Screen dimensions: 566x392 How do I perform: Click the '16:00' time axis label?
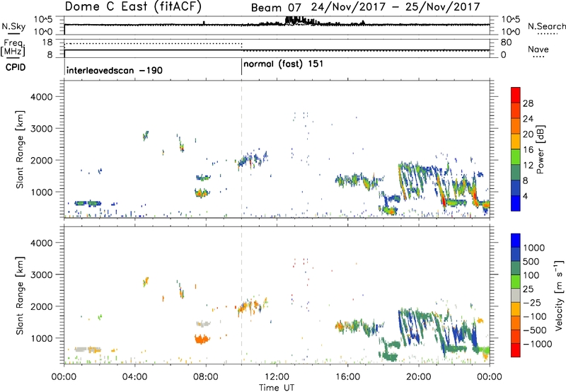(x=347, y=377)
